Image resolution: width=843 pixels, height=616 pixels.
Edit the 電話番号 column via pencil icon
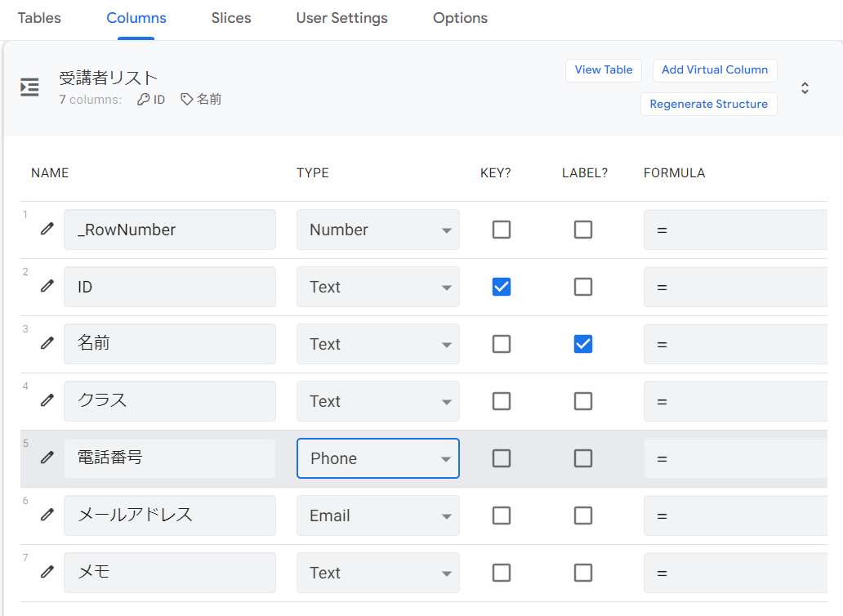point(47,458)
